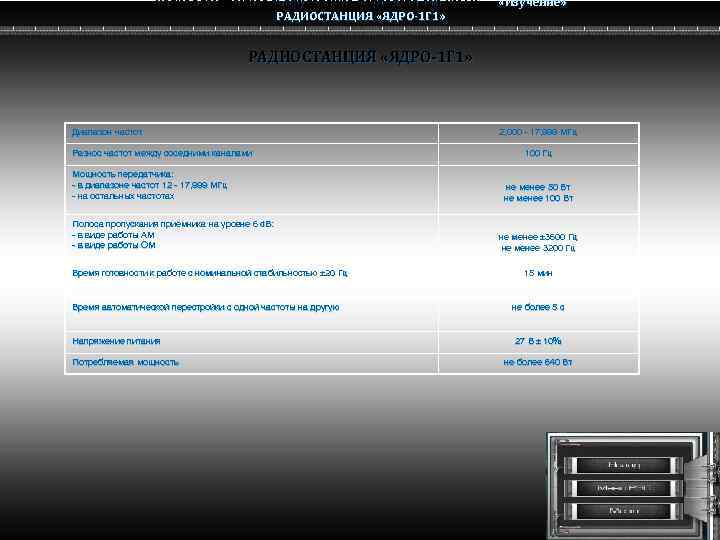
Task: Click the line '- в виде работы ОМ'
Action: click(x=114, y=245)
